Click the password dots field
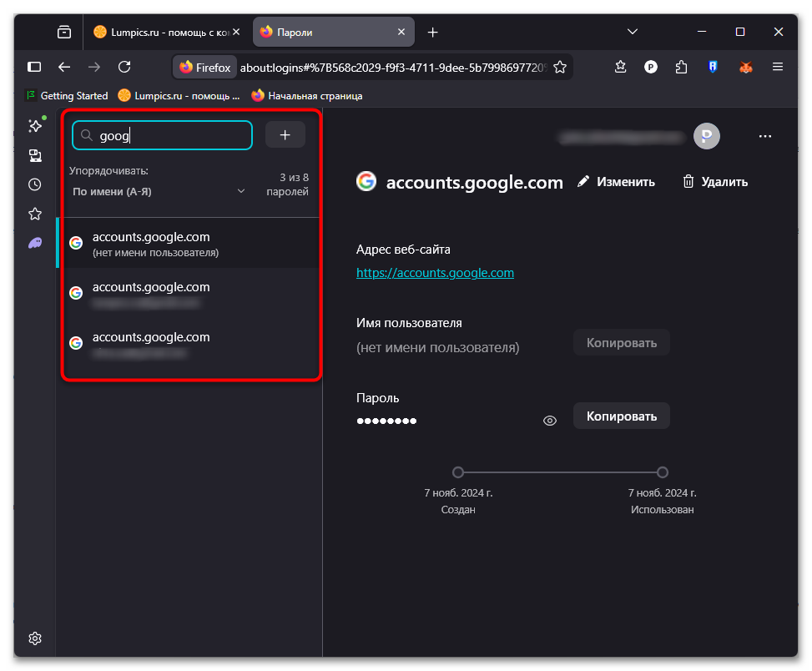812x671 pixels. tap(386, 421)
